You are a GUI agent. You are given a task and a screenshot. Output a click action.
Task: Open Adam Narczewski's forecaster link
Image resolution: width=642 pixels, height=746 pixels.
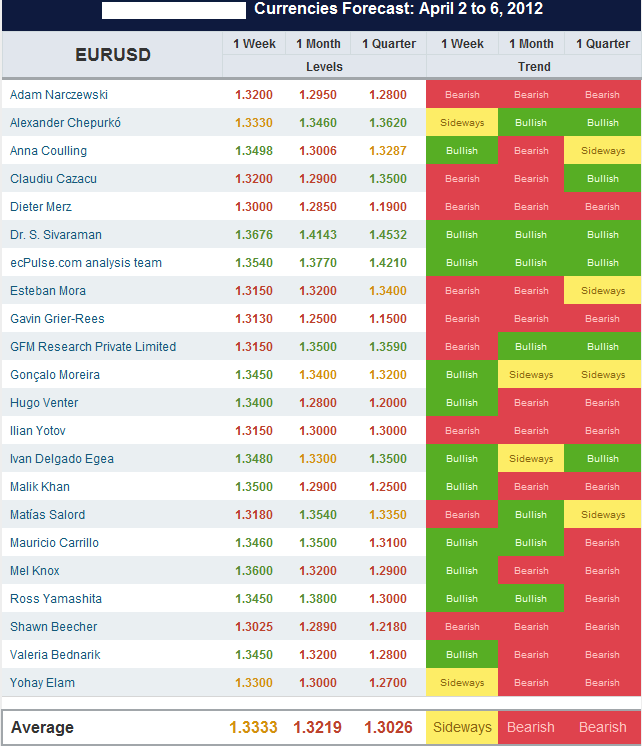tap(59, 95)
